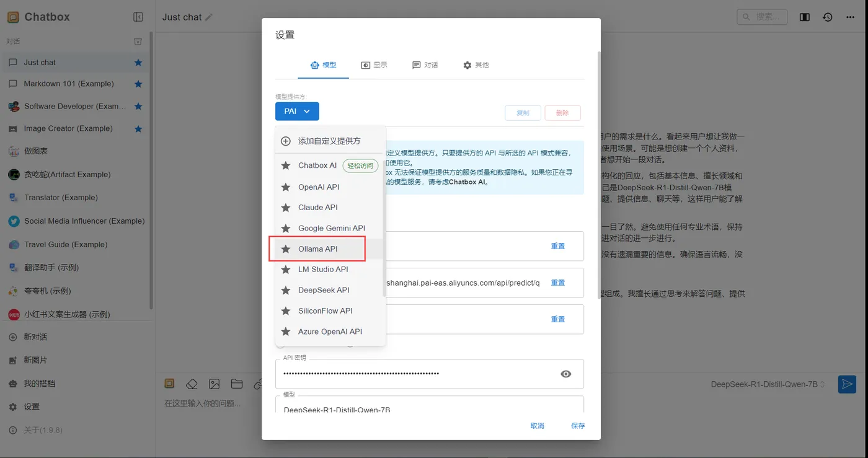Click the star icon for Claude API provider
The height and width of the screenshot is (458, 868).
(x=286, y=208)
